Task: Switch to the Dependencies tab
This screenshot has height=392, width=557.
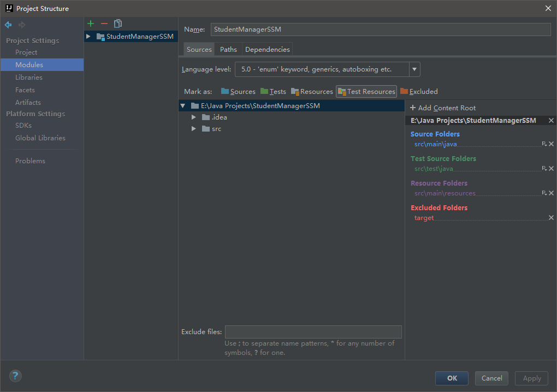Action: pos(267,49)
